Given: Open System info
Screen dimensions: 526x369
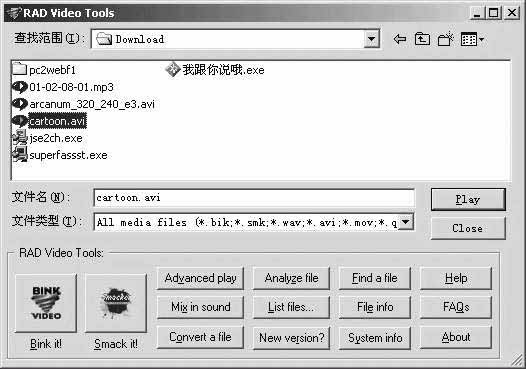Looking at the screenshot, I should click(375, 337).
